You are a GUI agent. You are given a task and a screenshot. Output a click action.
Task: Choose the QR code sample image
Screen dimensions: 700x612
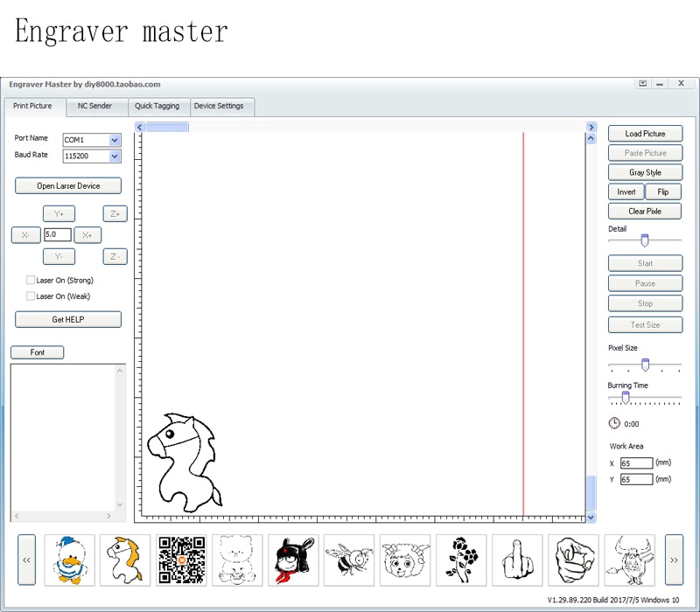click(182, 560)
